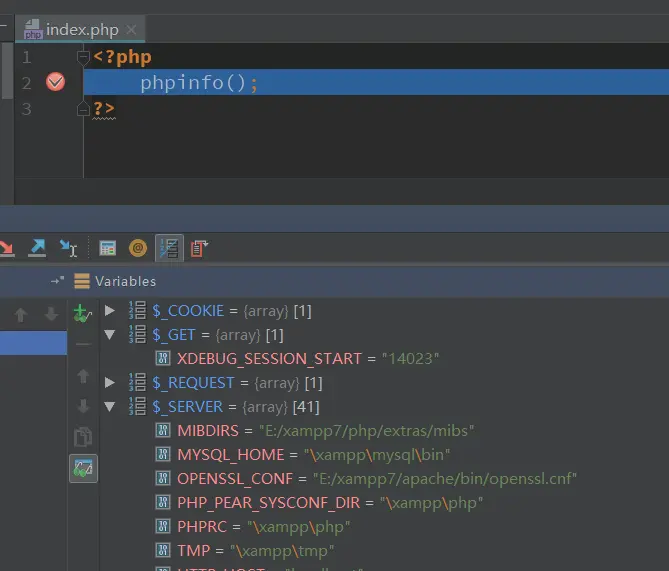Click the $_GET array type icon
Screen dimensions: 669x571
coord(137,334)
